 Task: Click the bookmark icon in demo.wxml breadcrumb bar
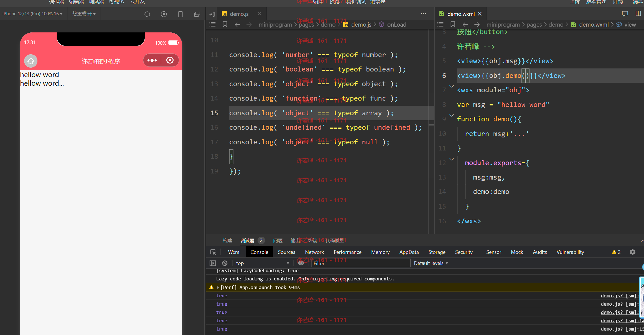pyautogui.click(x=453, y=24)
